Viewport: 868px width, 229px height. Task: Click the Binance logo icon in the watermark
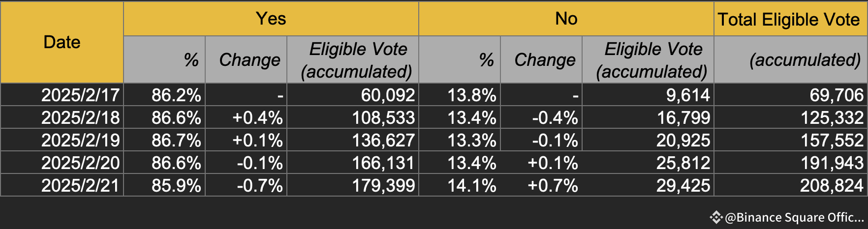pyautogui.click(x=716, y=217)
